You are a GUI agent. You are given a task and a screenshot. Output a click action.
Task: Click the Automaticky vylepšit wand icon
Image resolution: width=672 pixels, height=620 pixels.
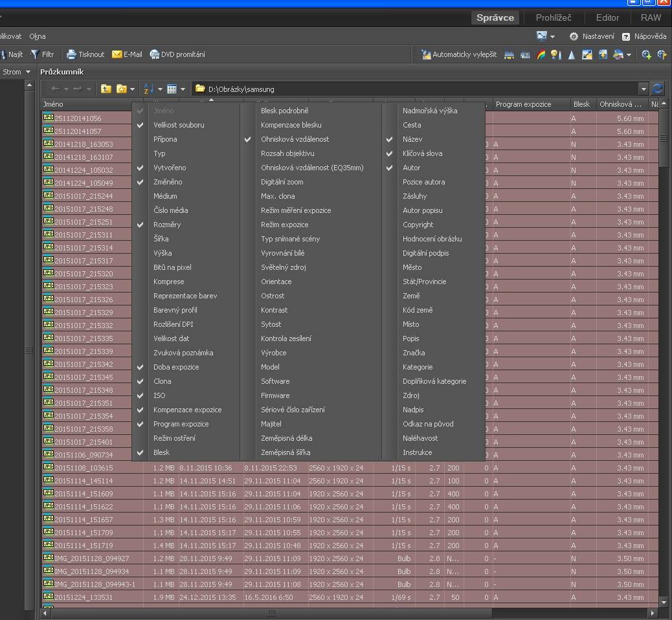[x=426, y=54]
